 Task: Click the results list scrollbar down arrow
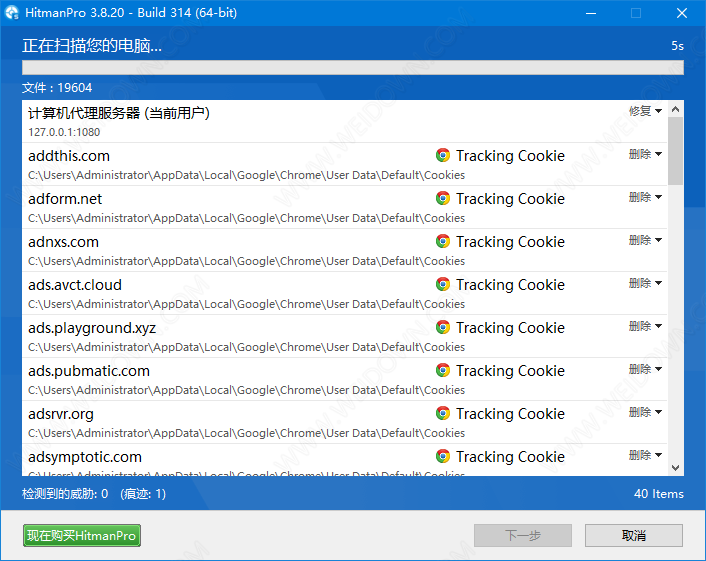coord(675,468)
